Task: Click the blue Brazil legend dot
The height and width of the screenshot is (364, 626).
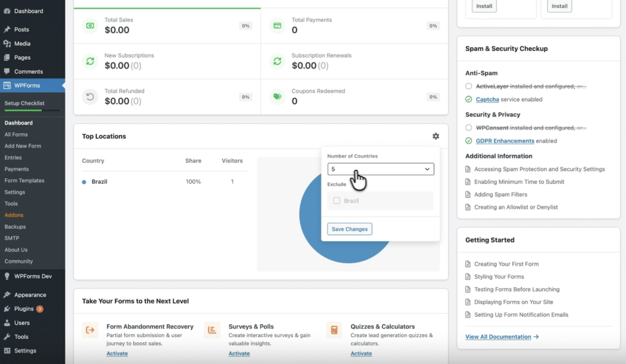Action: [84, 182]
